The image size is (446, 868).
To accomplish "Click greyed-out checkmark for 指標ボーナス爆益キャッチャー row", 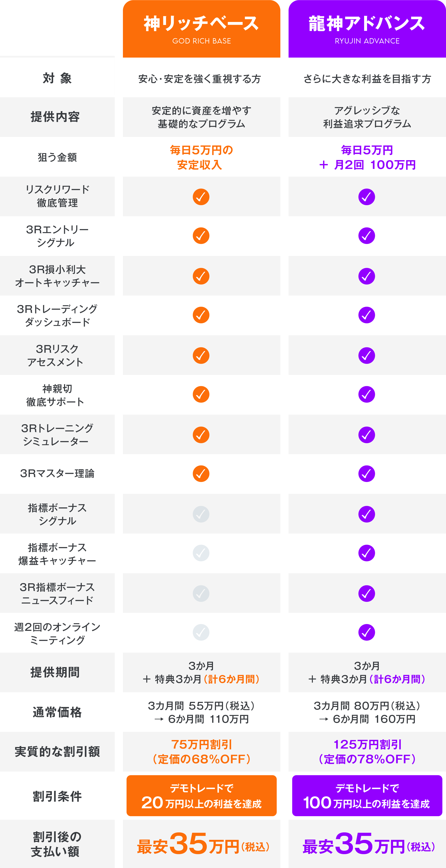I will point(201,553).
